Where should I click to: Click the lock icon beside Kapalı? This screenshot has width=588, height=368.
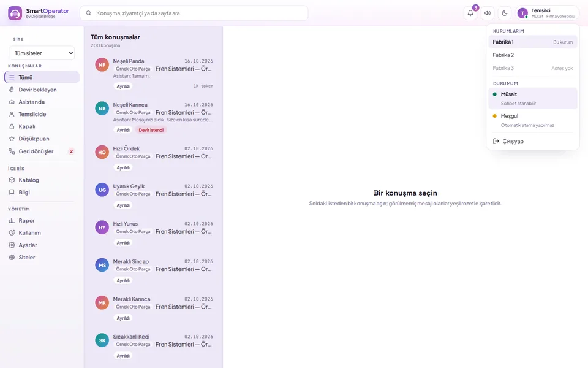12,126
